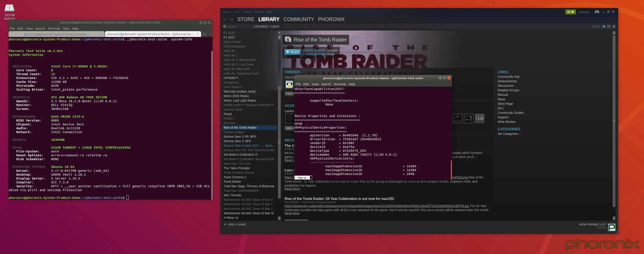Click the achievement thumbnail beside +126
The height and width of the screenshot is (254, 644).
coord(469,119)
